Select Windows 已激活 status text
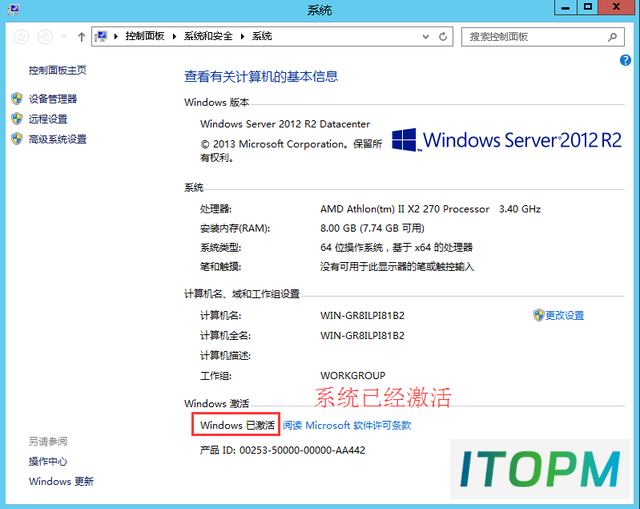Screen dimensions: 640x509 pos(237,425)
